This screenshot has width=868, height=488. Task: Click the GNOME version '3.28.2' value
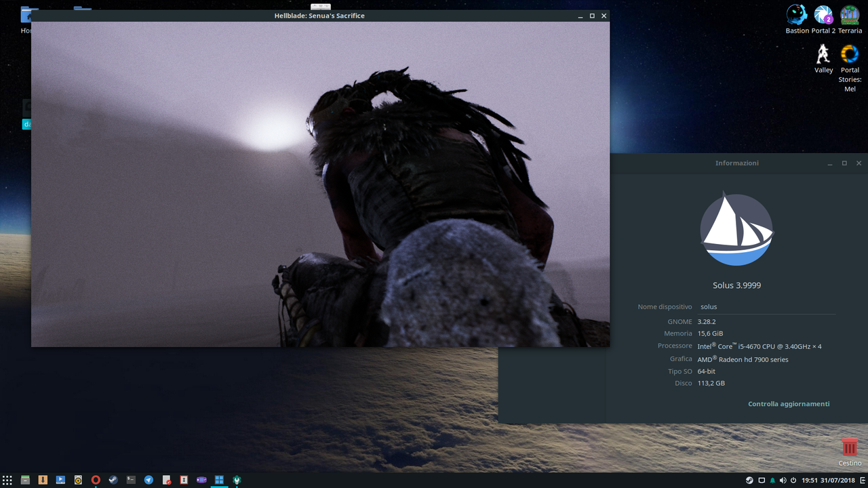pos(707,322)
